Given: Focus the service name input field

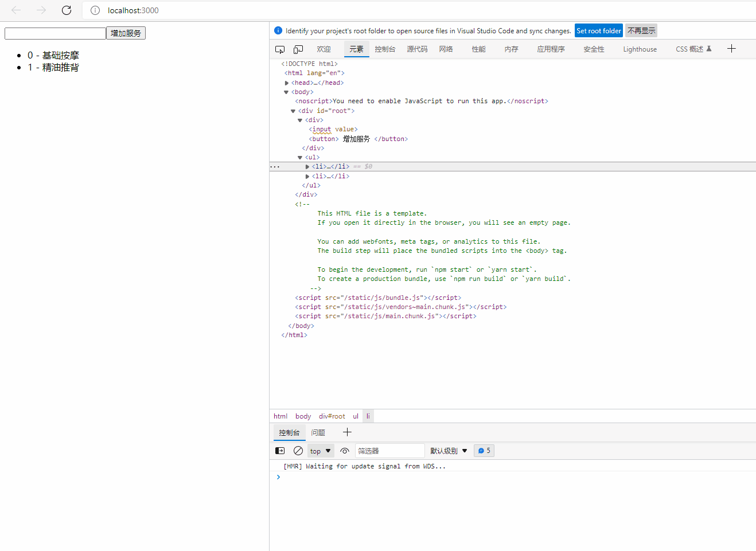Looking at the screenshot, I should click(x=55, y=33).
